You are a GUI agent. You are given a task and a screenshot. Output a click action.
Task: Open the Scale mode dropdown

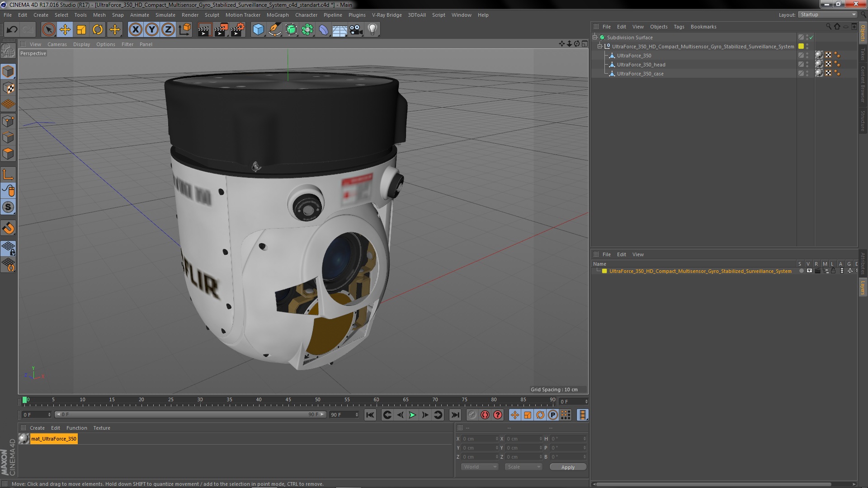[x=523, y=467]
